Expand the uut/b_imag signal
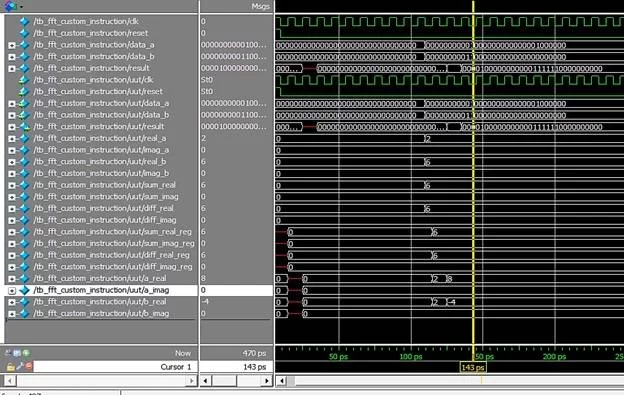Screen dimensions: 624x395 point(12,314)
